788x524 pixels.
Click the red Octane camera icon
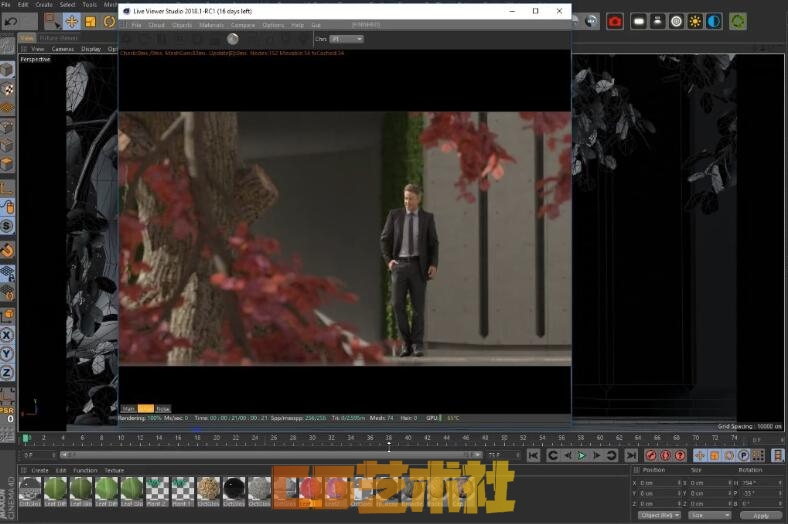615,22
